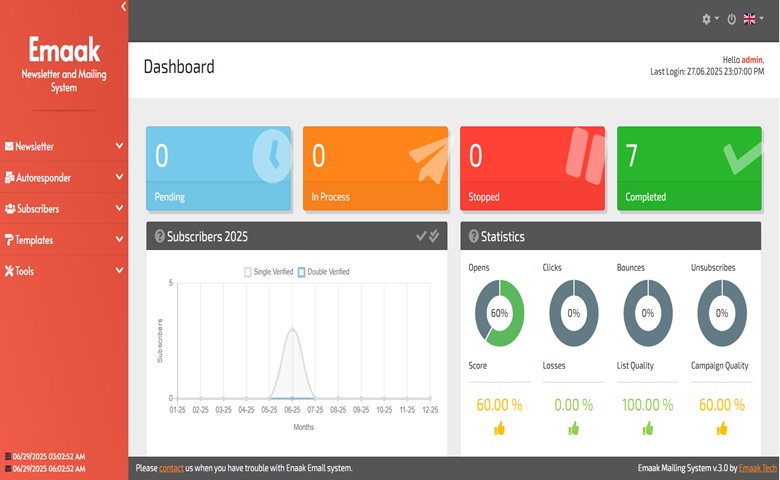Click the Clicks 0% donut chart
780x480 pixels.
(x=574, y=313)
